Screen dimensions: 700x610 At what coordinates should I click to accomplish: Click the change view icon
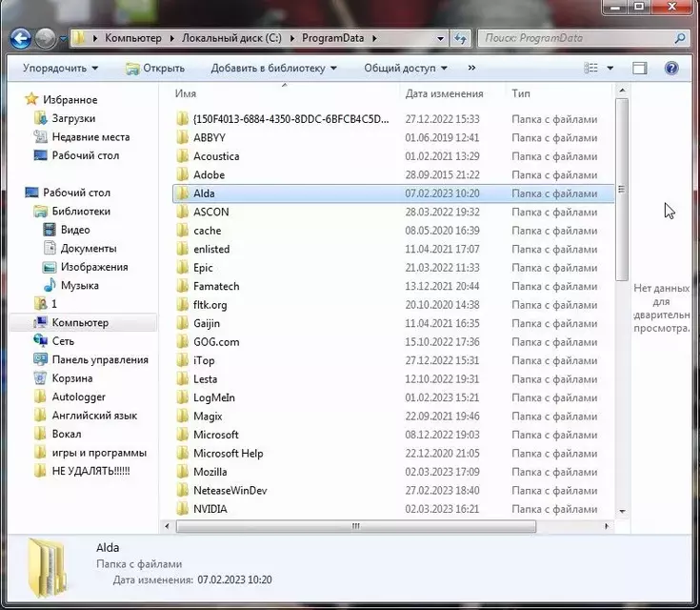[x=591, y=68]
